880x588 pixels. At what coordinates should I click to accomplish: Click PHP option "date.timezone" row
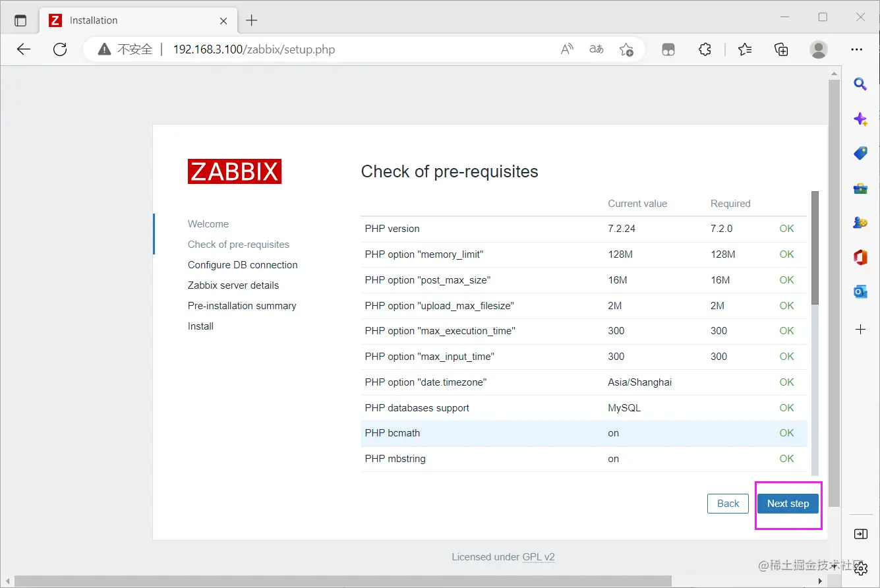click(x=583, y=382)
